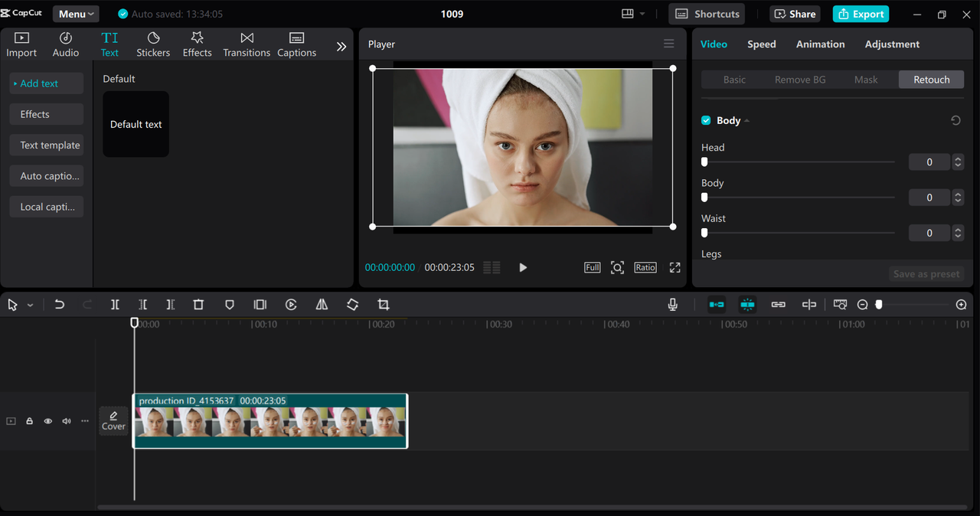Enter fullscreen player mode

(x=675, y=267)
